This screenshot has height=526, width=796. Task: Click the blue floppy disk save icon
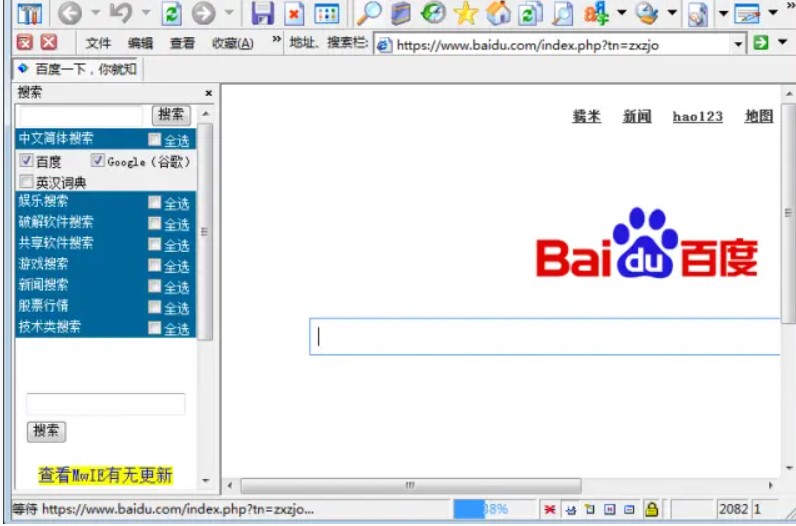pyautogui.click(x=262, y=13)
